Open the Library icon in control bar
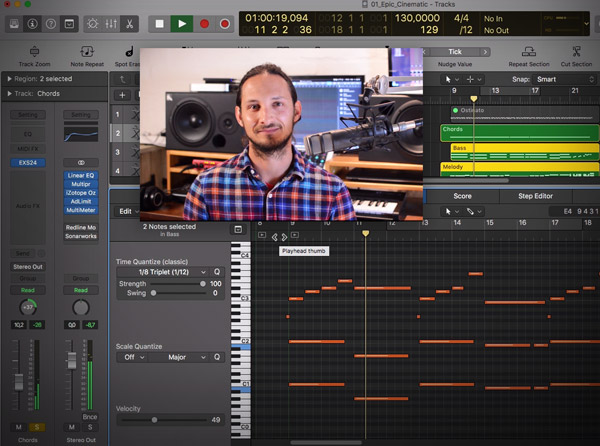The width and height of the screenshot is (600, 446). pyautogui.click(x=14, y=24)
